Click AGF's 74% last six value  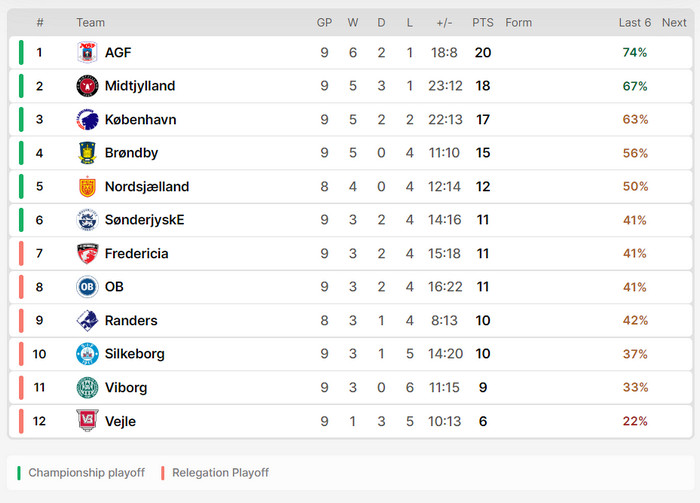(x=635, y=53)
